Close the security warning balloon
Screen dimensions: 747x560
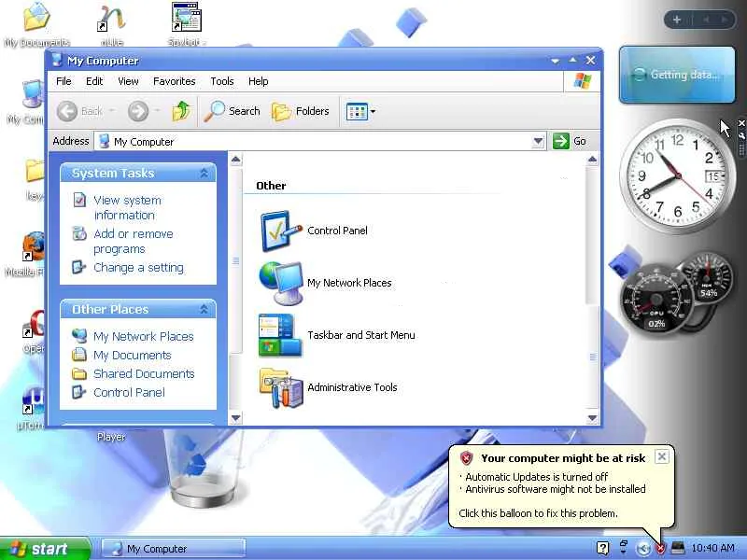(662, 457)
